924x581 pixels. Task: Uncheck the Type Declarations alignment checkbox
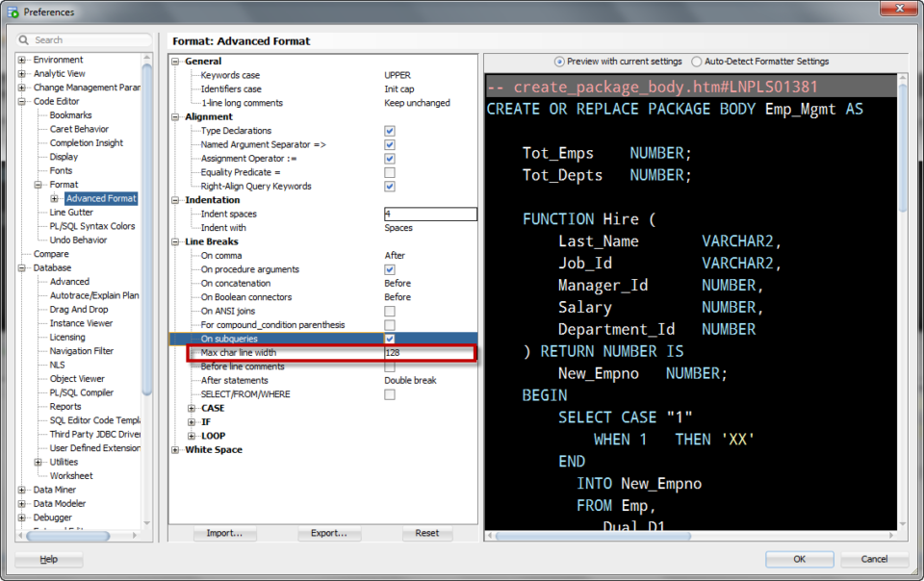click(390, 131)
